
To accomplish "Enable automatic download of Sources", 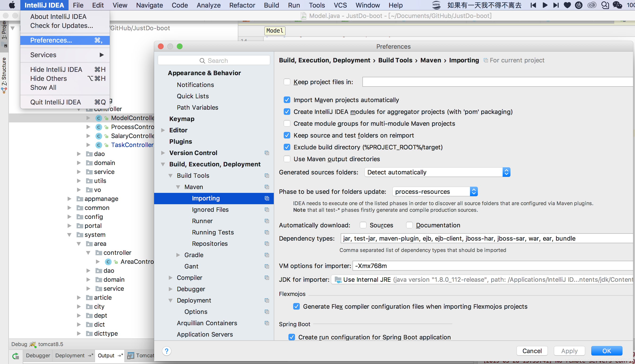I will click(x=363, y=225).
